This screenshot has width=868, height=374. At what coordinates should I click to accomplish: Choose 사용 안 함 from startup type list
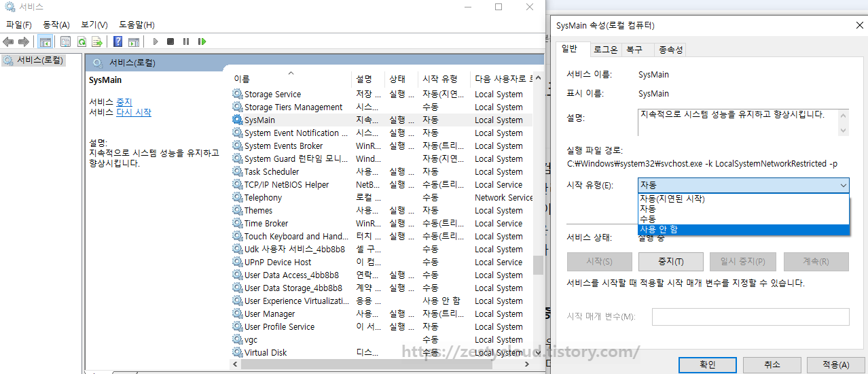coord(744,229)
